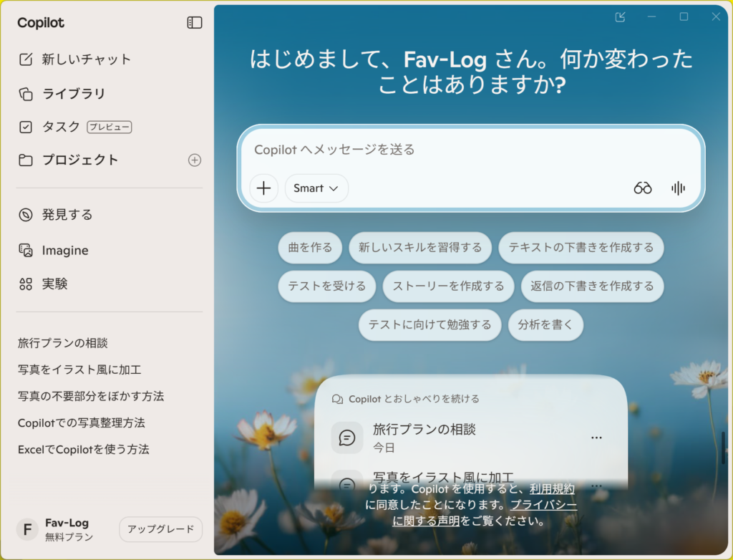Open the 利用規約 terms link
Viewport: 733px width, 560px height.
pos(552,489)
